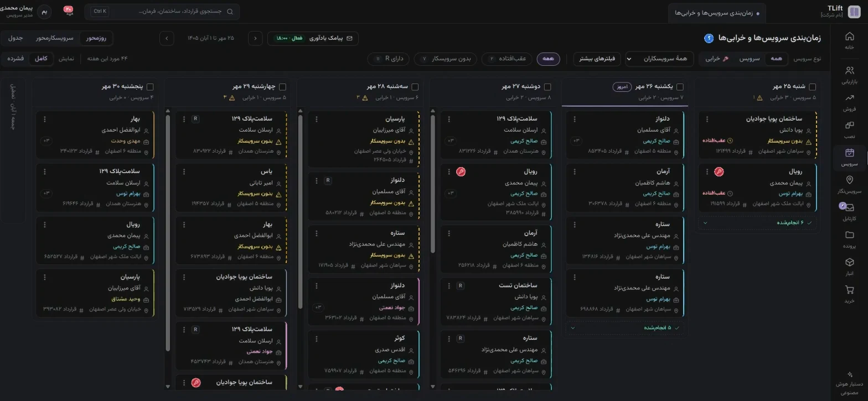Expand the ۵ انجام‌شده completed group
Screen dimensions: 868x401
coord(626,327)
